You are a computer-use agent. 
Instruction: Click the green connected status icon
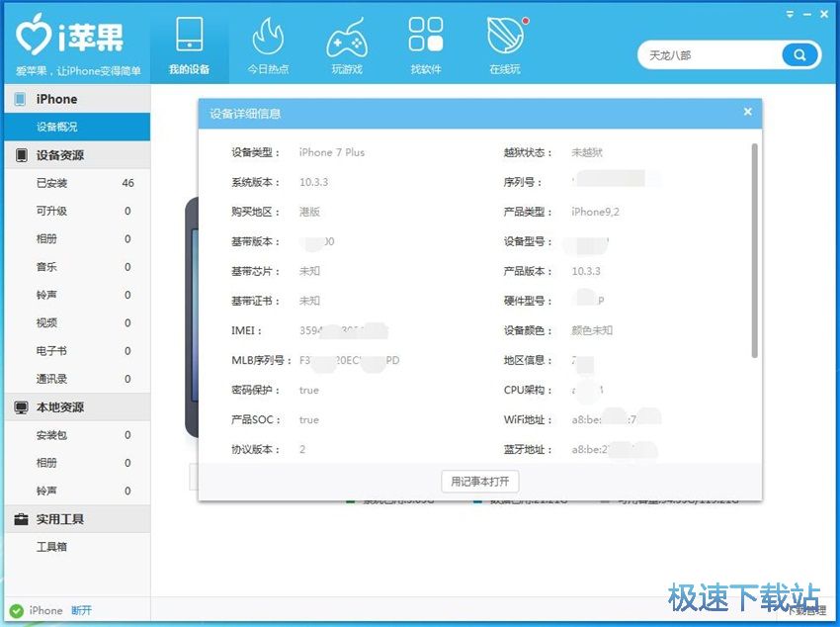tap(17, 610)
